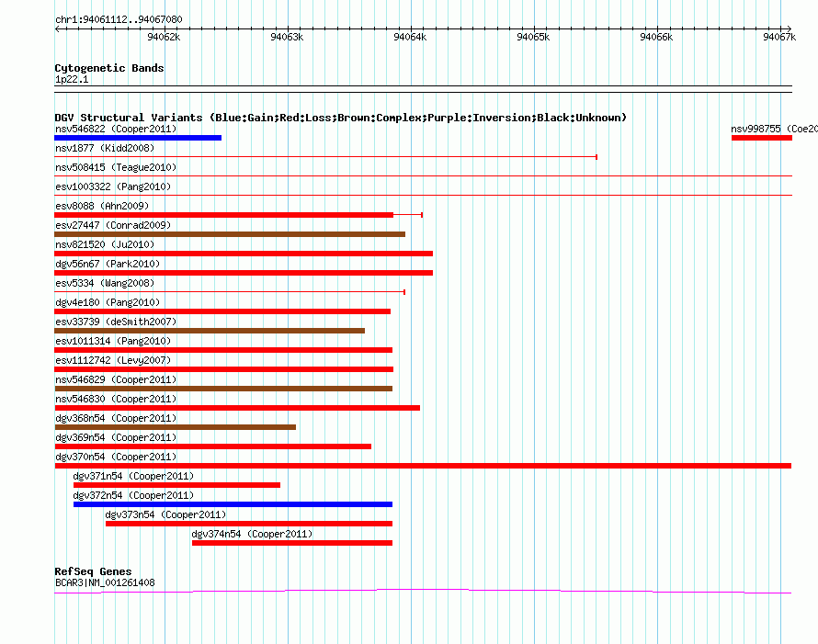Click the cytogenetic band 1p22.1 bar
This screenshot has width=818, height=644.
tap(423, 89)
